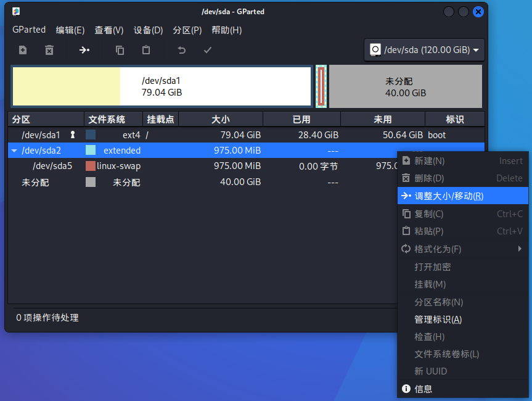Select the small swap partition in disk map
This screenshot has height=401, width=532.
pos(321,86)
